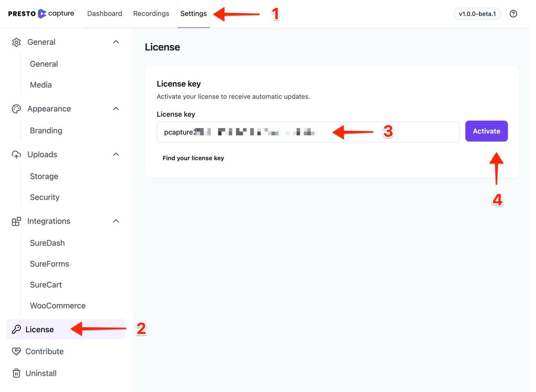536x392 pixels.
Task: Go to Branding settings
Action: [x=46, y=130]
